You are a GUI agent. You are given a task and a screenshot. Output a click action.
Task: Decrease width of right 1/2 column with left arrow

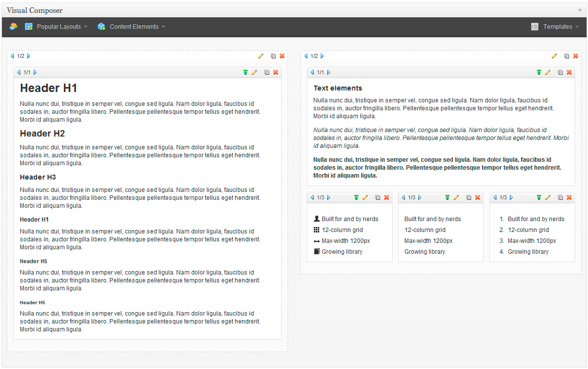click(x=306, y=56)
